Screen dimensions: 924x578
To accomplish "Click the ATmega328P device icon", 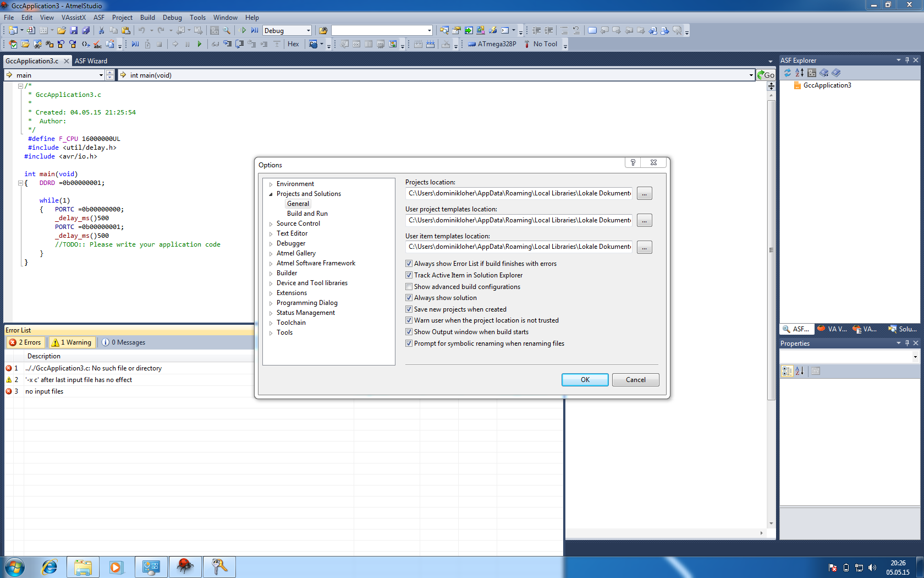I will click(472, 44).
